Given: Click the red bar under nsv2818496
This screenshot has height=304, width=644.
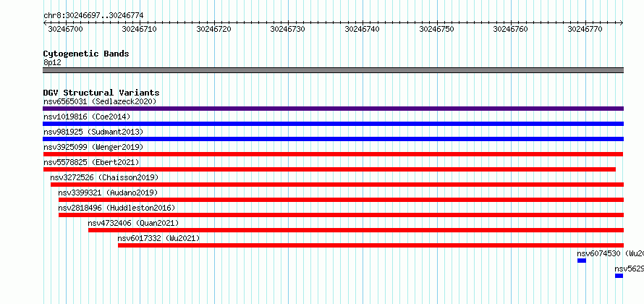Looking at the screenshot, I should pyautogui.click(x=342, y=215).
